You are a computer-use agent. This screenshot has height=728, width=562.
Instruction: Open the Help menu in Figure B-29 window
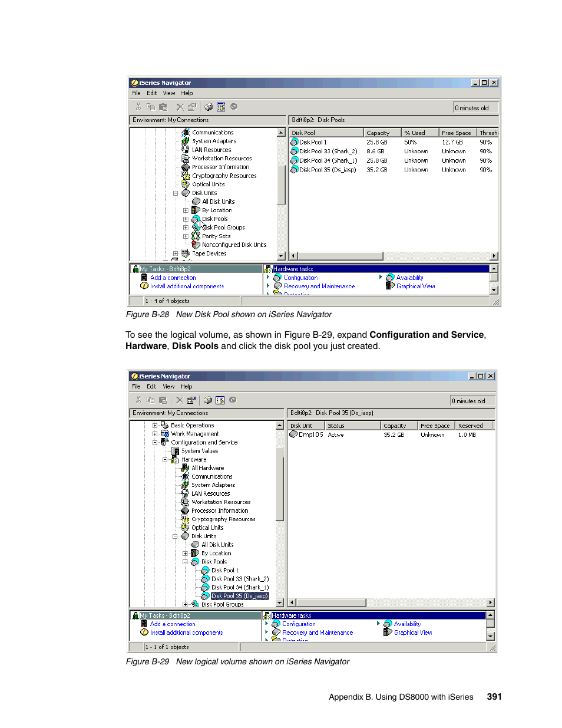tap(187, 387)
